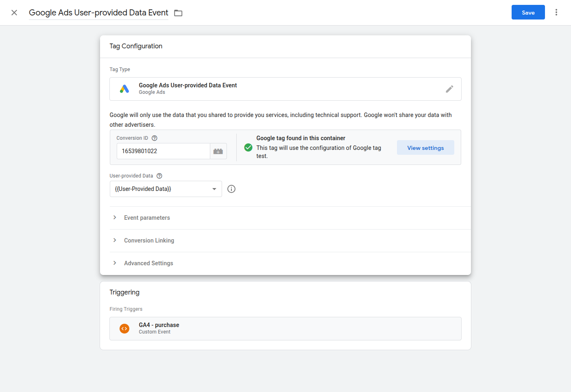Select the Tag Configuration card header

pos(136,46)
